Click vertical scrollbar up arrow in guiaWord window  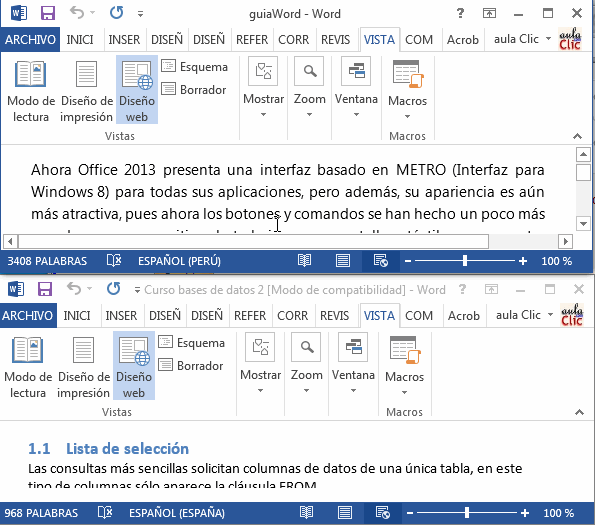(583, 154)
